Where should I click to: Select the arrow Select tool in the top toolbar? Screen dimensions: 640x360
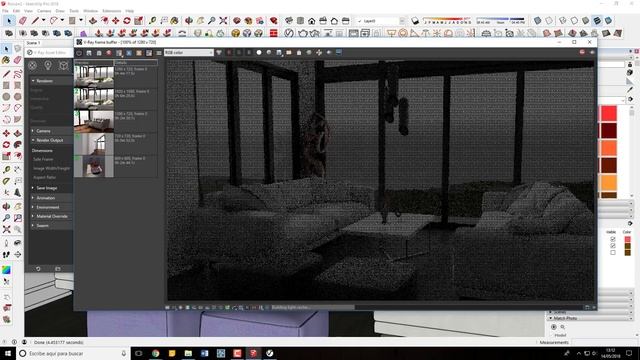(x=9, y=20)
